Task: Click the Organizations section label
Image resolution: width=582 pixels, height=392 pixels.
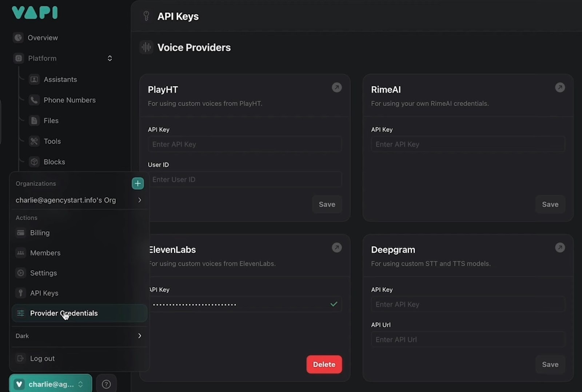Action: pyautogui.click(x=36, y=184)
